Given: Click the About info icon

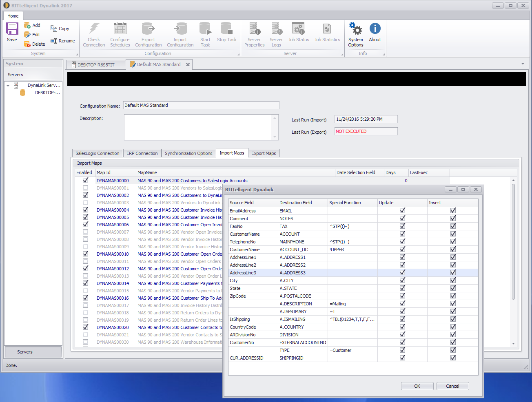Looking at the screenshot, I should [x=375, y=29].
